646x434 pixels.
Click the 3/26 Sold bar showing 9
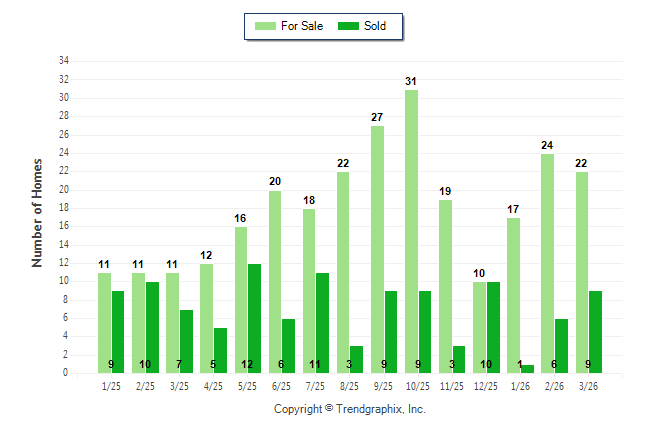pos(595,335)
